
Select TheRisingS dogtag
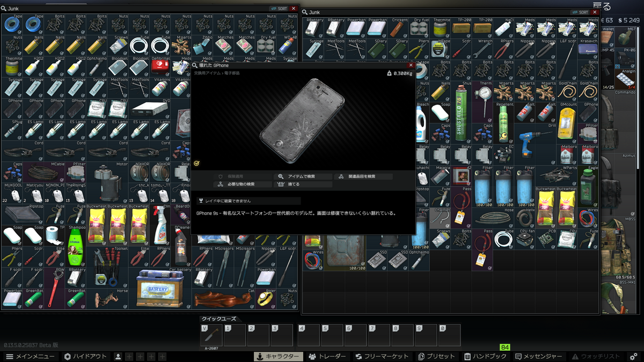tap(75, 193)
